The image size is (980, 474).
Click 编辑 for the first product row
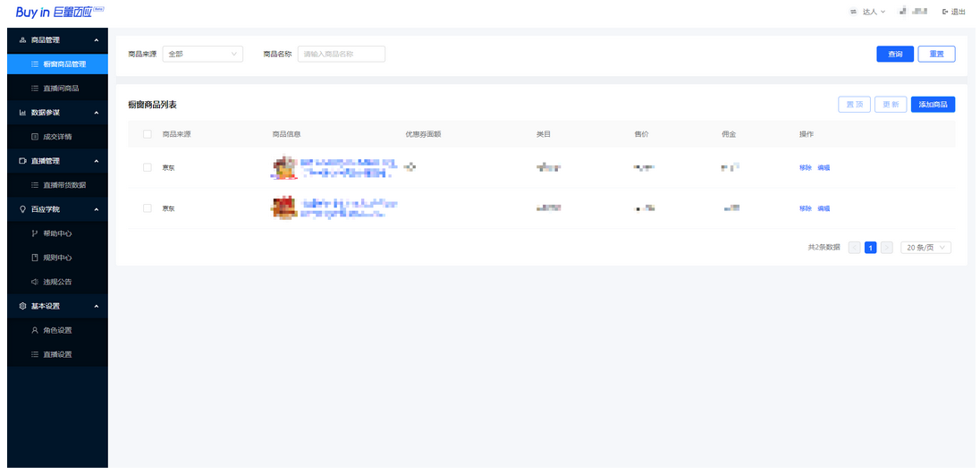click(824, 167)
